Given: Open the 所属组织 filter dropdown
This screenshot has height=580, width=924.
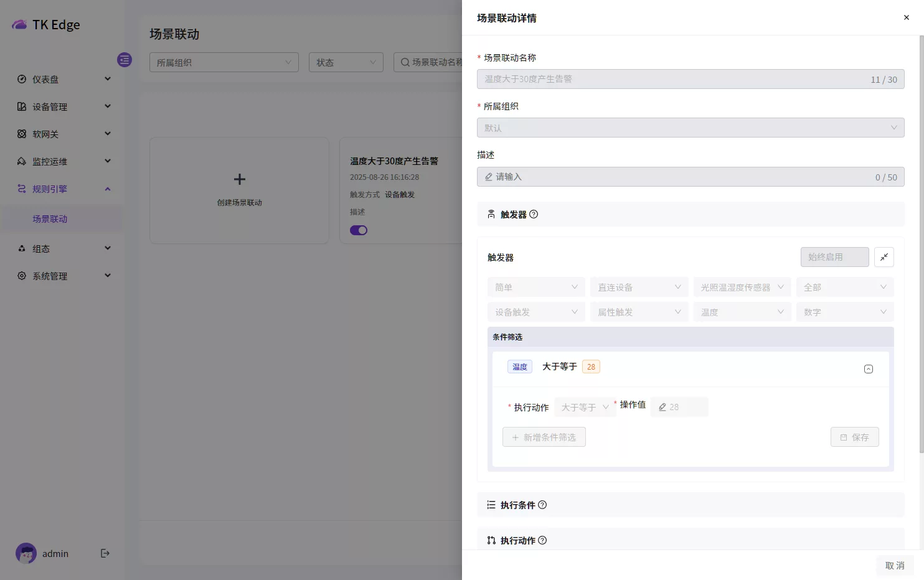Looking at the screenshot, I should (224, 62).
